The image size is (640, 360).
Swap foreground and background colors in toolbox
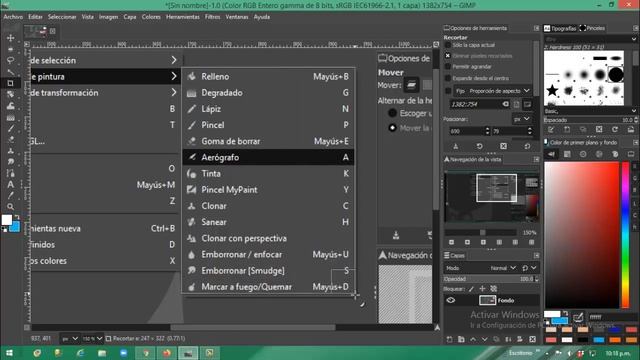tap(17, 217)
